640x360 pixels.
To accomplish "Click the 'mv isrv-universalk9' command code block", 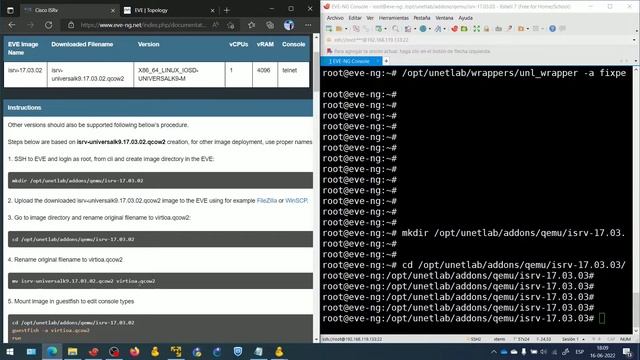I will click(x=160, y=281).
